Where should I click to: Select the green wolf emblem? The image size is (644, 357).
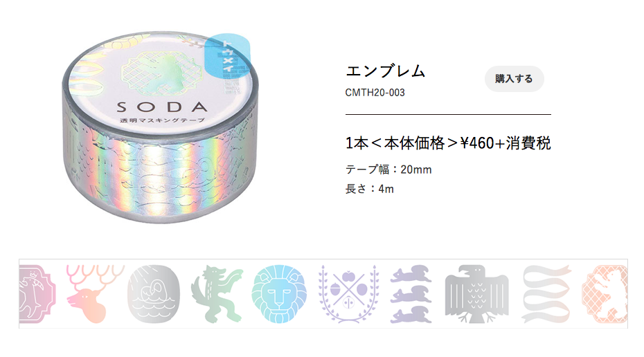pos(217,294)
